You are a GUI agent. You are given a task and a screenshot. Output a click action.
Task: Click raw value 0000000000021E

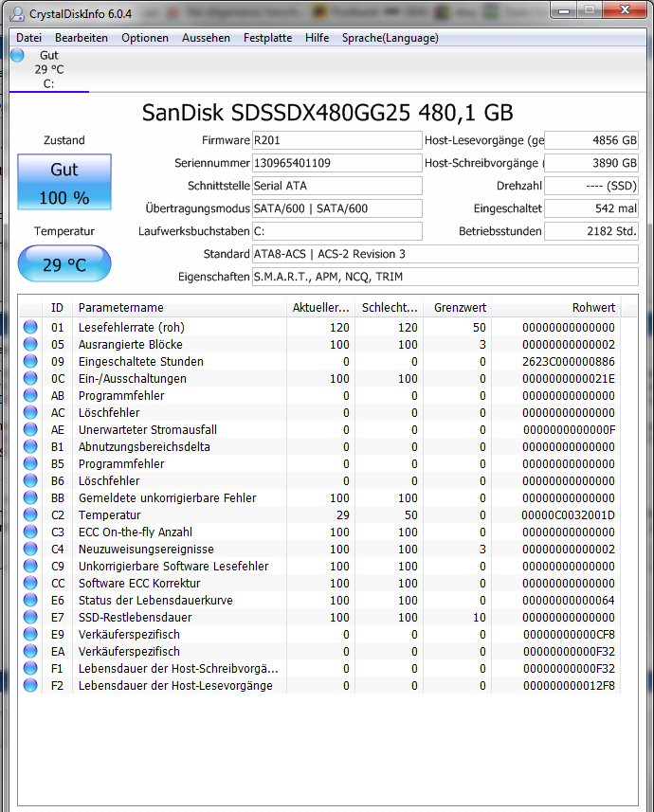[x=569, y=379]
